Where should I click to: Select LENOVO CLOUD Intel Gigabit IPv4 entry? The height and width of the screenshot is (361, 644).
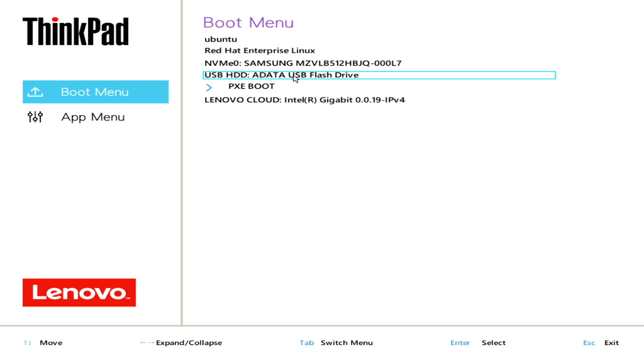click(304, 99)
